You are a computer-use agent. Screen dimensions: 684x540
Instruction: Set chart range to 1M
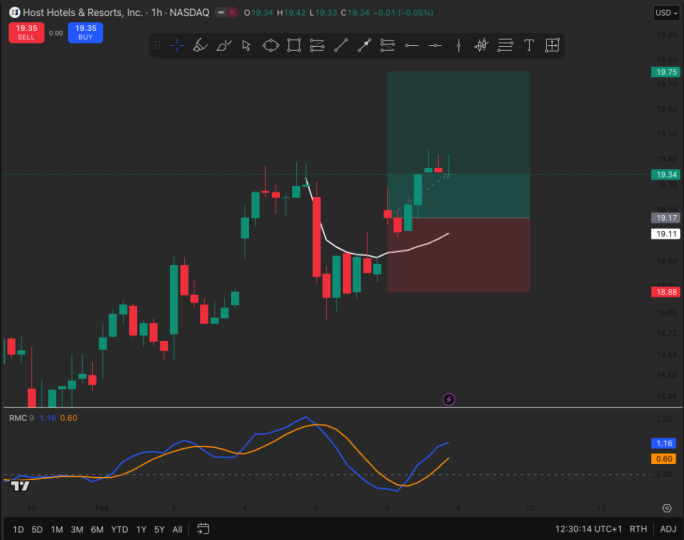(x=57, y=530)
